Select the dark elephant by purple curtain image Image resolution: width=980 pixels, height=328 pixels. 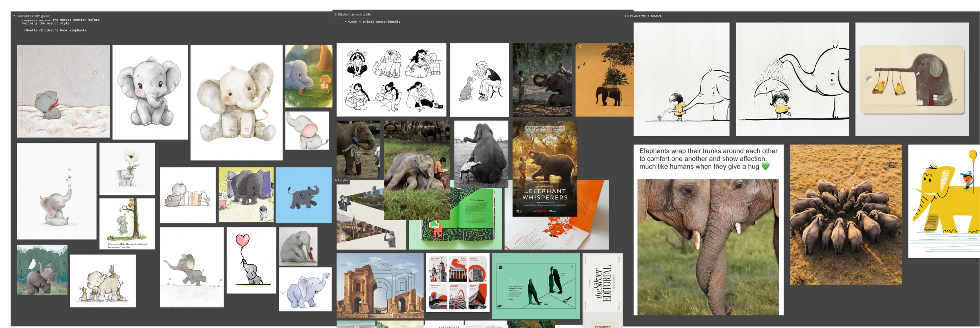tap(246, 195)
